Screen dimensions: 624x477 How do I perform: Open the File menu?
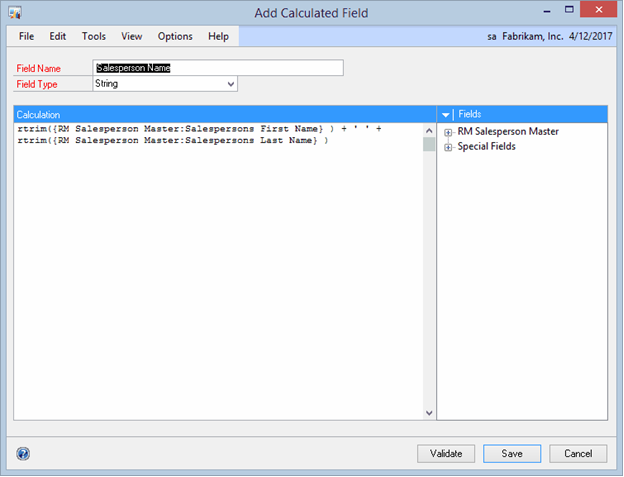[x=26, y=36]
